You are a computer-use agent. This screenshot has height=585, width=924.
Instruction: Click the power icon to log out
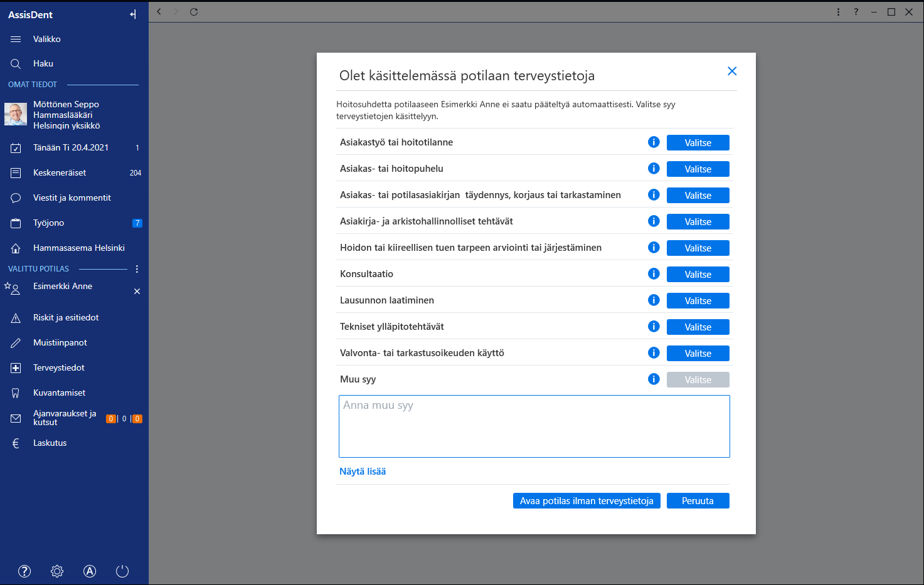122,571
